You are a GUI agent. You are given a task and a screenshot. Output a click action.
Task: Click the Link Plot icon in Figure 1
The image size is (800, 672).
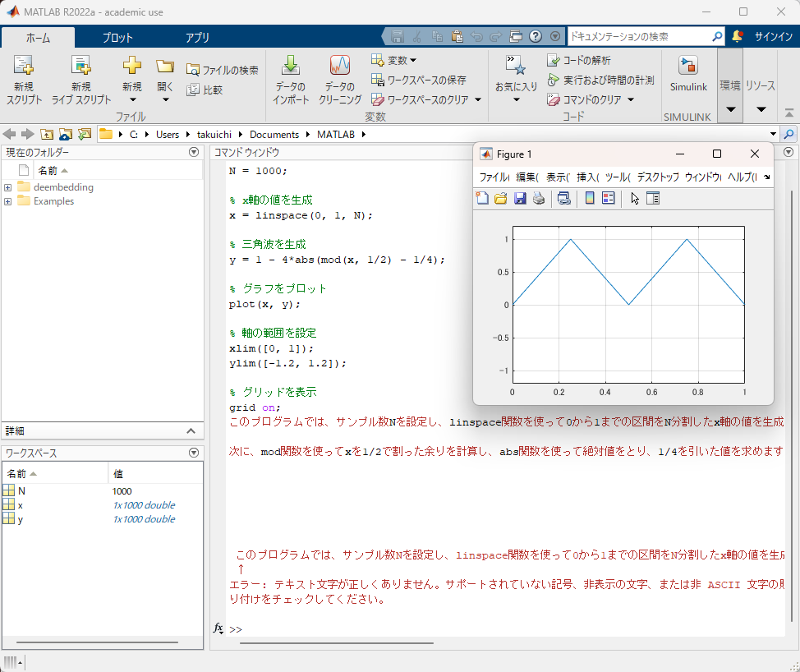563,198
